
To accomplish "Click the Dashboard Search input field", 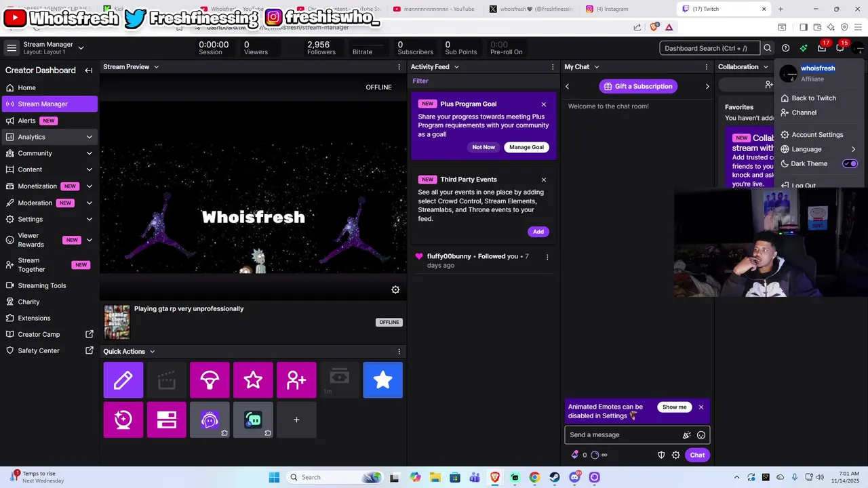I will pyautogui.click(x=709, y=48).
